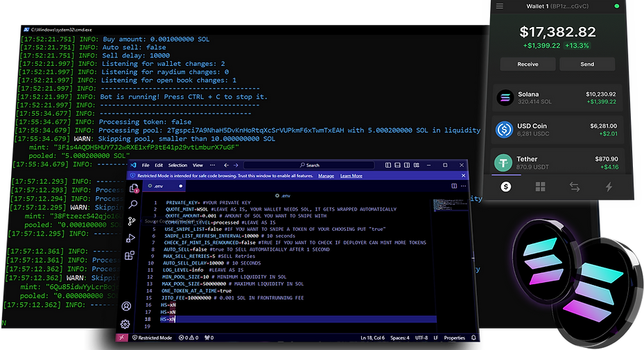Change encoding via UTF-8 status item
Viewport: 644px width, 350px height.
click(x=421, y=338)
